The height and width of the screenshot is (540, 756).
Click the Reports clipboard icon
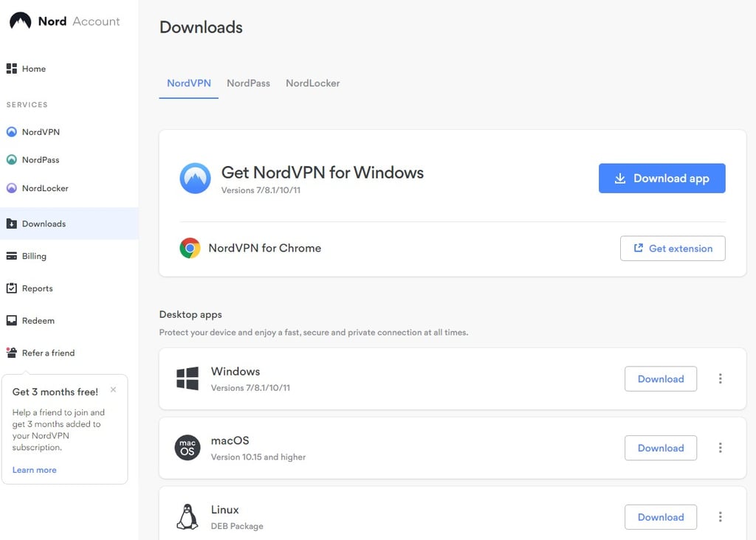[12, 288]
